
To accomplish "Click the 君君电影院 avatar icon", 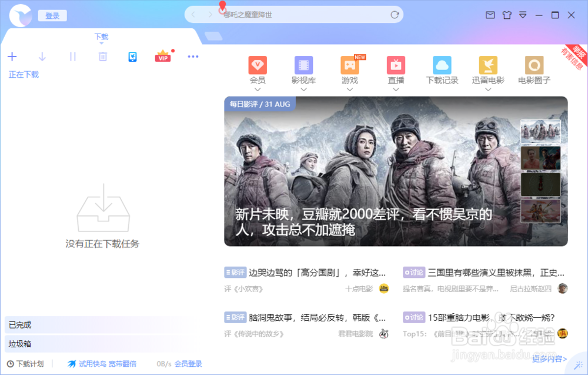I will click(x=383, y=334).
